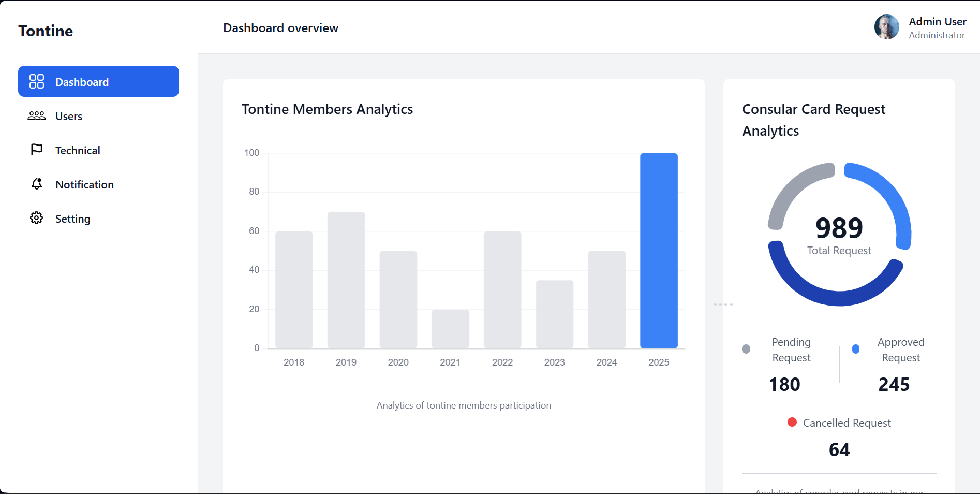The height and width of the screenshot is (494, 980).
Task: Click the red Cancelled Request legend dot
Action: pyautogui.click(x=792, y=422)
